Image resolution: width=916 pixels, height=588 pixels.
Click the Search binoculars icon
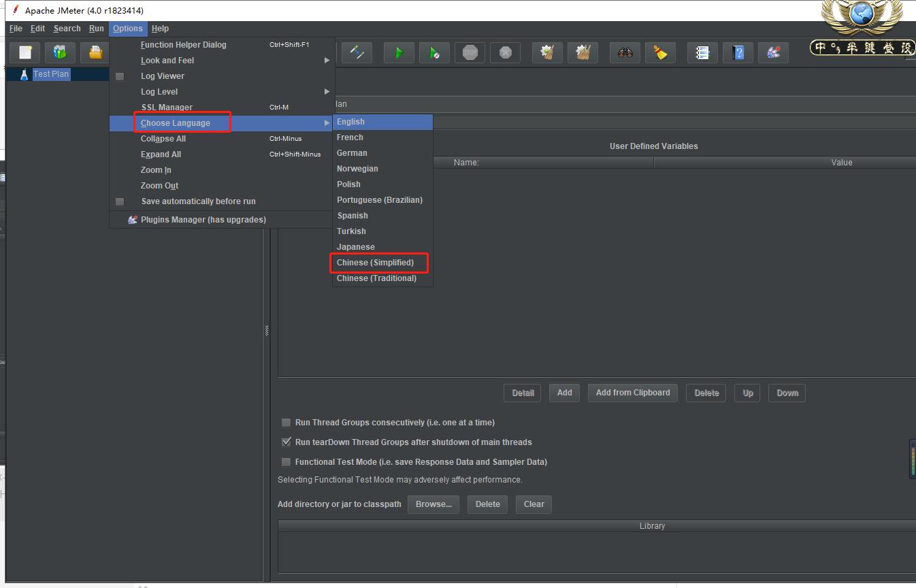[625, 52]
